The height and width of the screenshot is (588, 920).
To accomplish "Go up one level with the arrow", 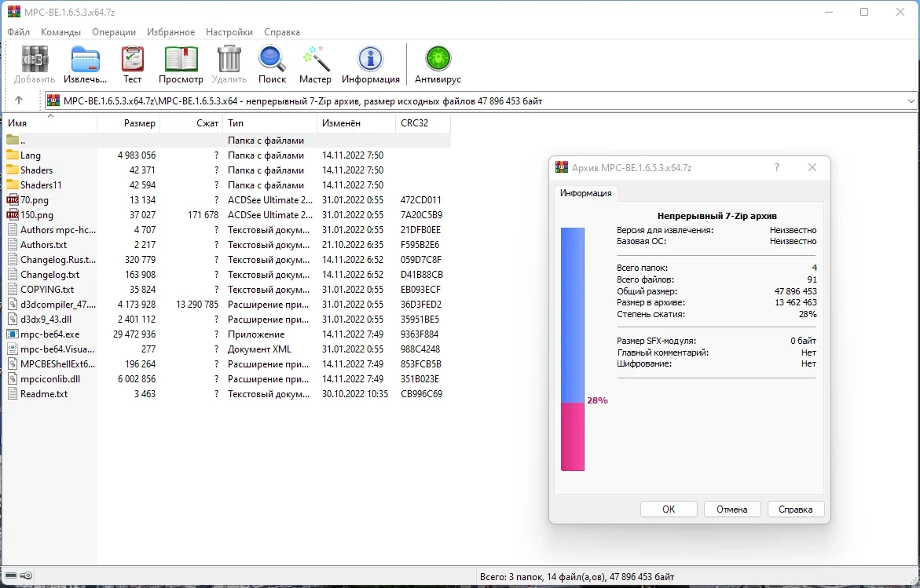I will 19,100.
